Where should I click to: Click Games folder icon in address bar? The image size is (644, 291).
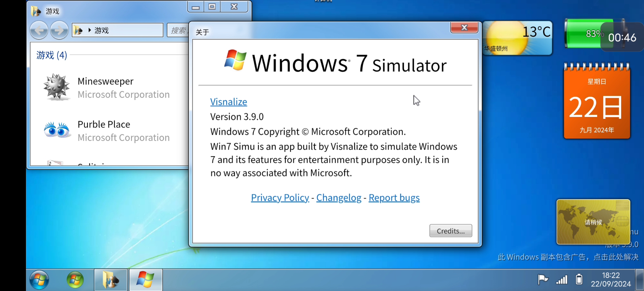tap(78, 30)
